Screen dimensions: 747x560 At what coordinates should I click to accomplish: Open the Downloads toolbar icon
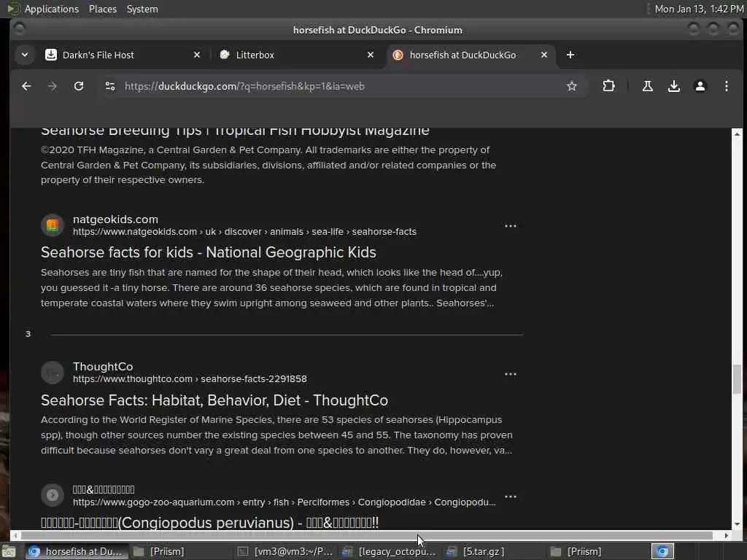tap(673, 86)
